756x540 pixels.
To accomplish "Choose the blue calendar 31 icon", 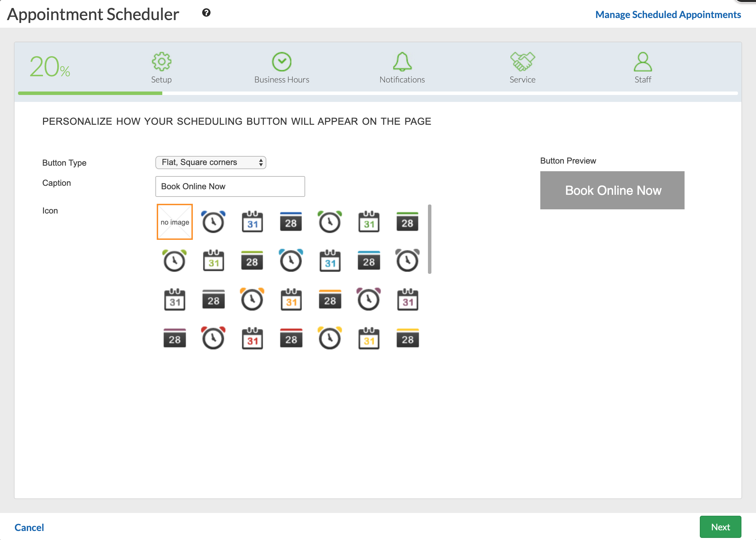I will pos(252,222).
